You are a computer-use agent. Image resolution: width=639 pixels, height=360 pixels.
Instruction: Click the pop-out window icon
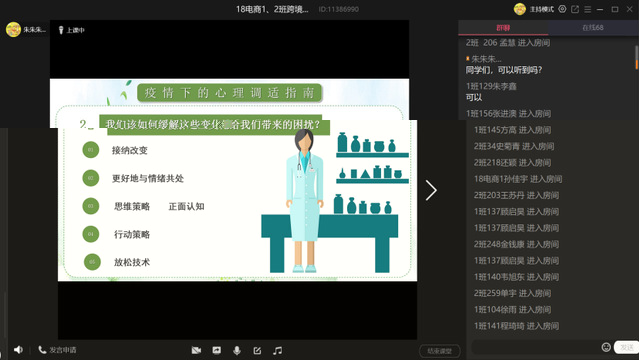pos(575,9)
